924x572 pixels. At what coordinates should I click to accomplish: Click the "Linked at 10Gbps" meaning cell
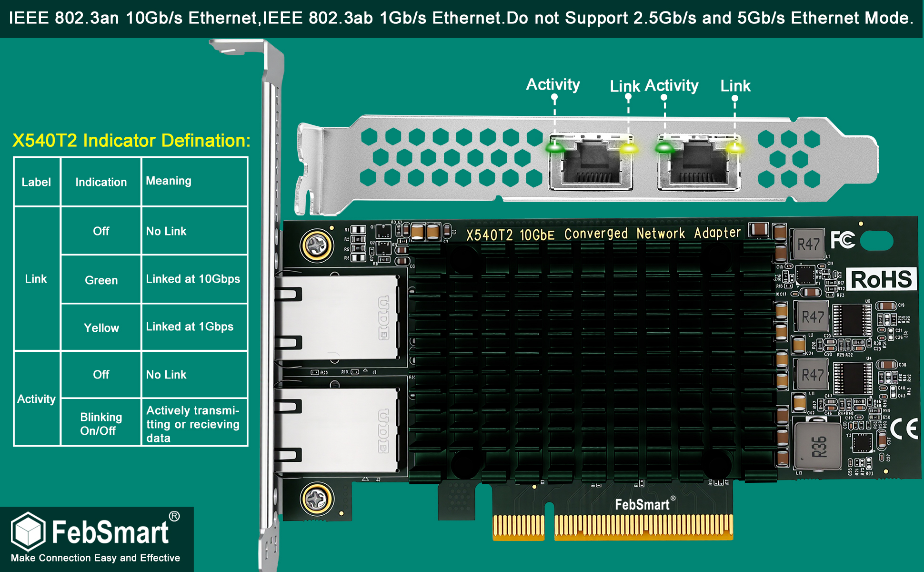(x=194, y=279)
